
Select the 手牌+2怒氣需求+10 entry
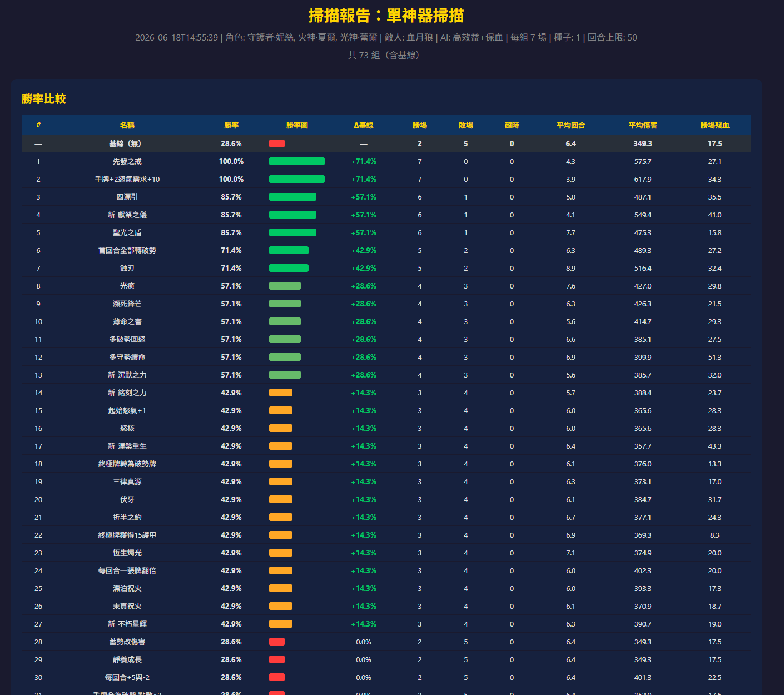coord(127,179)
